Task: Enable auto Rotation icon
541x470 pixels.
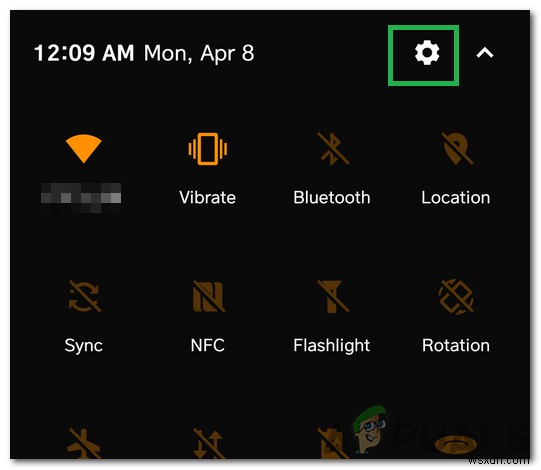Action: (x=456, y=296)
